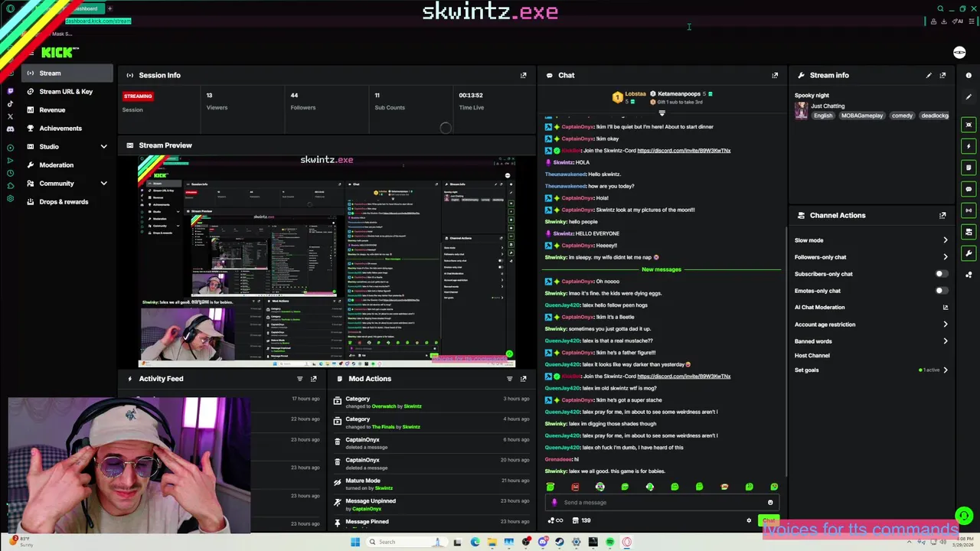Click Host Channel action
This screenshot has width=980, height=551.
click(x=812, y=356)
